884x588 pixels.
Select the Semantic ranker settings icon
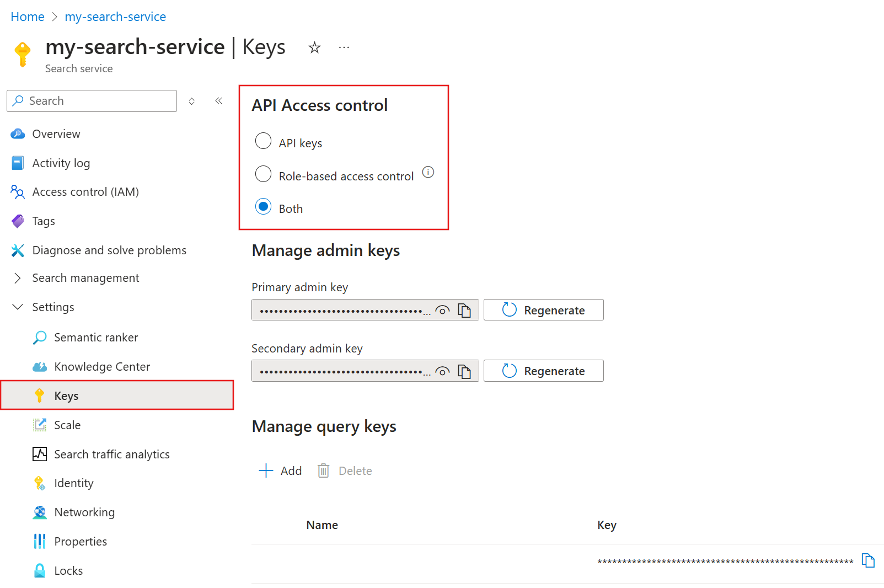(x=40, y=337)
